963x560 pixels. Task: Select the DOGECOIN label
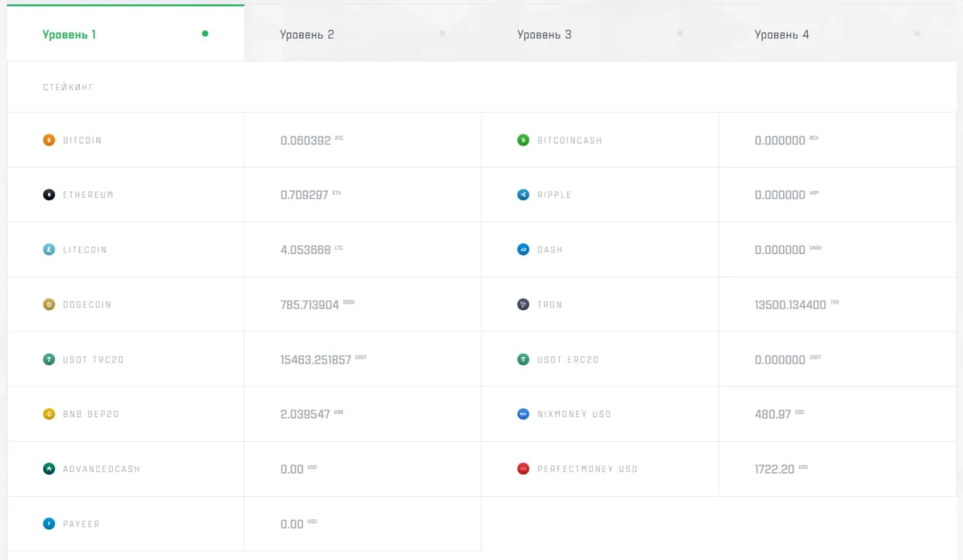[87, 304]
